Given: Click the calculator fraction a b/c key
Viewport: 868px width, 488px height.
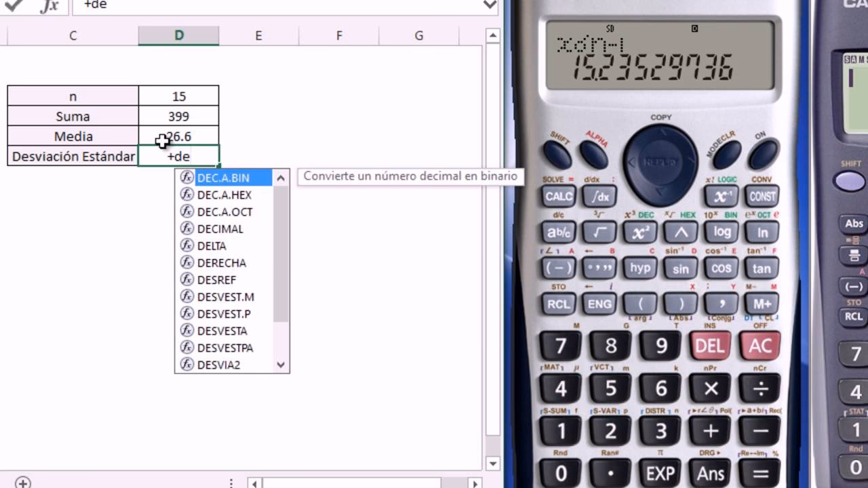Looking at the screenshot, I should [x=559, y=232].
